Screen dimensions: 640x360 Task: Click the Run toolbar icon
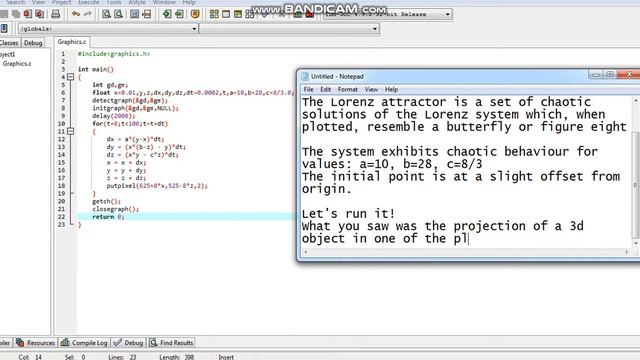pyautogui.click(x=226, y=14)
